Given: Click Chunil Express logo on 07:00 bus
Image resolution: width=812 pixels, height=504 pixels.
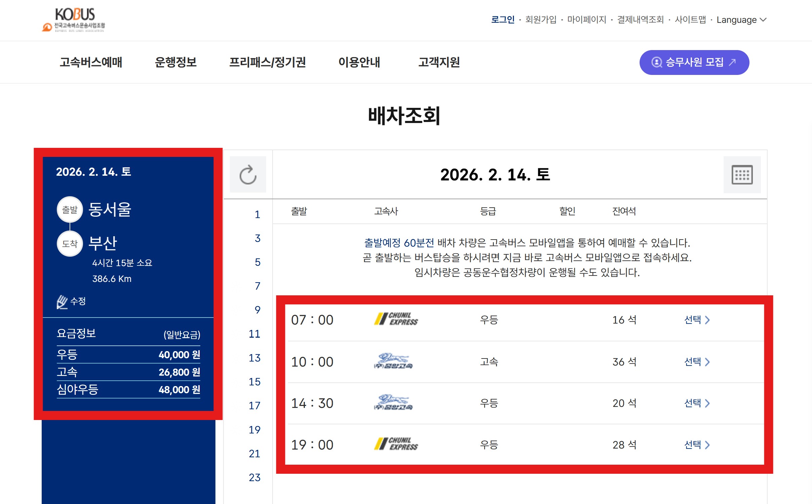Looking at the screenshot, I should pos(396,319).
